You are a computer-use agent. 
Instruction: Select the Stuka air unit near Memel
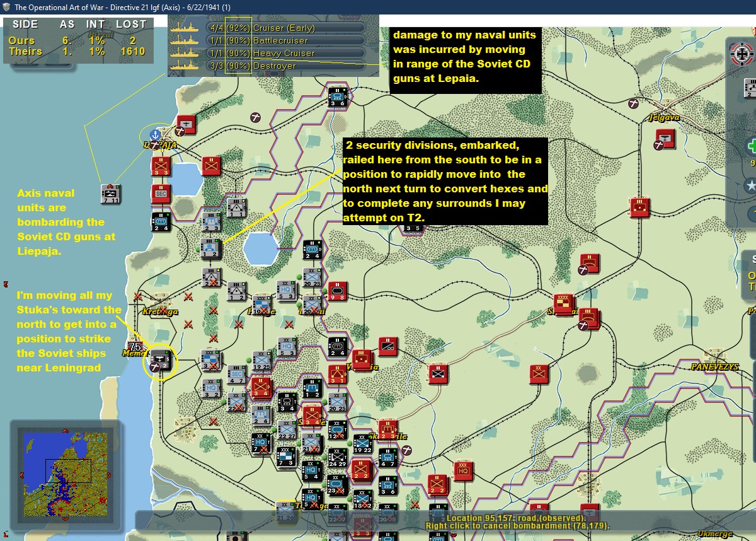160,362
